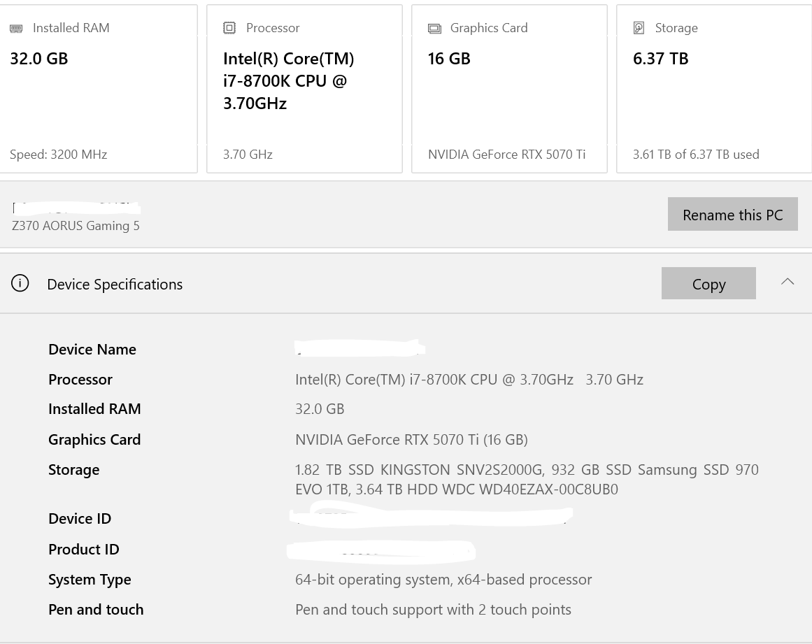812x644 pixels.
Task: Click the 6.37 TB storage heading
Action: click(x=661, y=59)
